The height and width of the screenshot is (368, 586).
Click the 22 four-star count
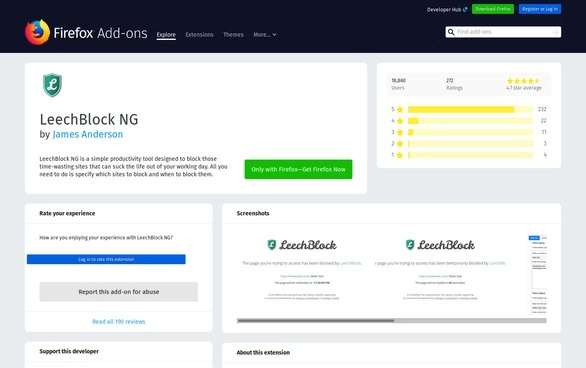(543, 121)
